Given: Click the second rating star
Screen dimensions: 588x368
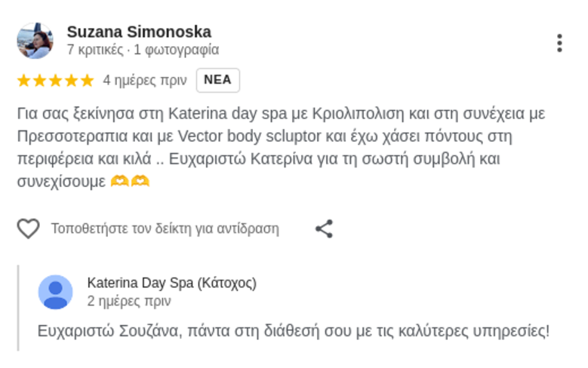Looking at the screenshot, I should tap(39, 80).
